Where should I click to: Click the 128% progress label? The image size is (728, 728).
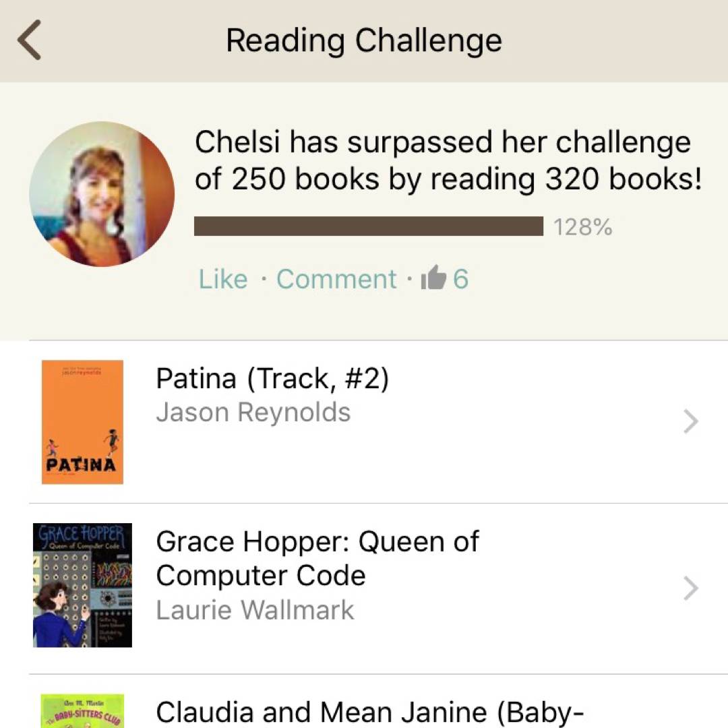pos(583,228)
